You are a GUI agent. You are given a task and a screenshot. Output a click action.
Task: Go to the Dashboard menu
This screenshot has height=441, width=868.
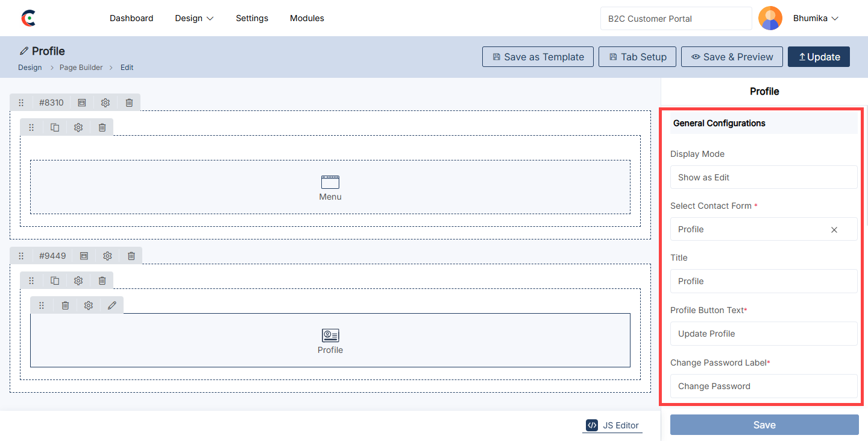pos(131,18)
